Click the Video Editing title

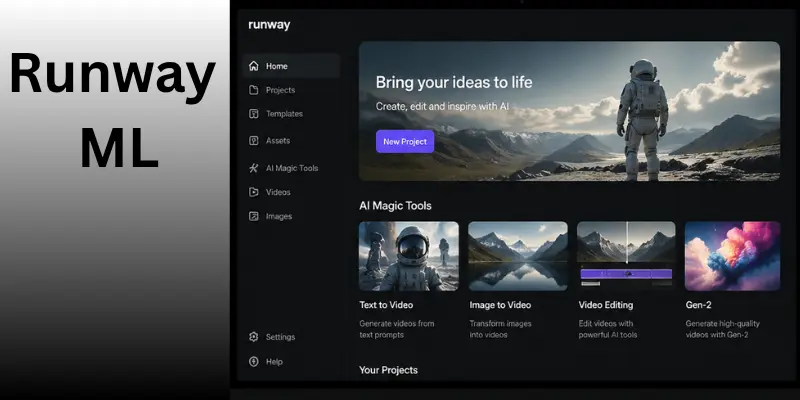coord(606,305)
